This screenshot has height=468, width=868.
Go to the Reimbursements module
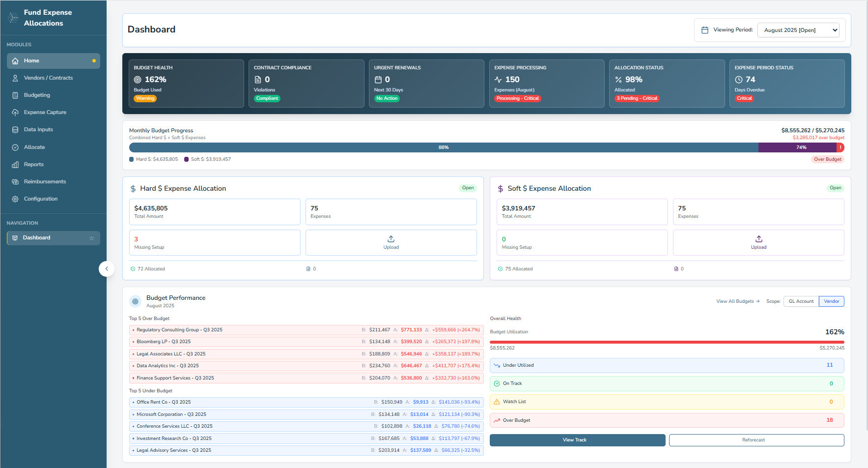coord(45,182)
